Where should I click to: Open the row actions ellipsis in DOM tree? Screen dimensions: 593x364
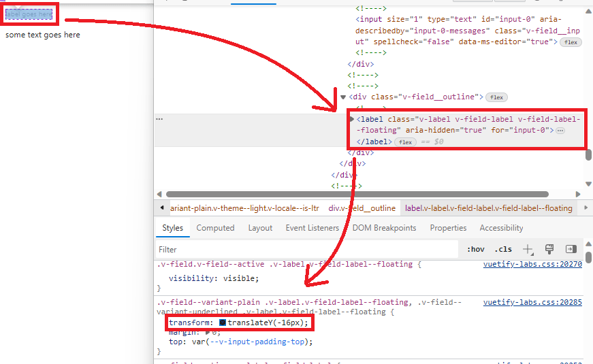pos(159,118)
